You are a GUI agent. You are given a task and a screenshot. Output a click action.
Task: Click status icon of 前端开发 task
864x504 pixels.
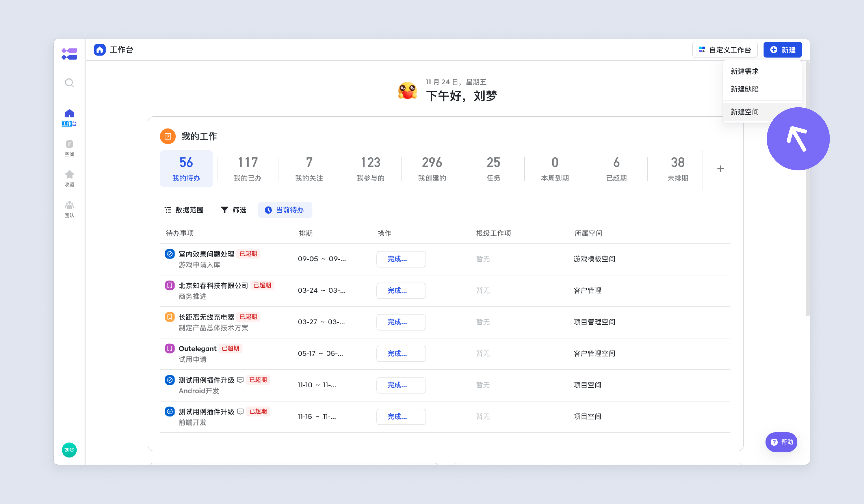pos(170,411)
